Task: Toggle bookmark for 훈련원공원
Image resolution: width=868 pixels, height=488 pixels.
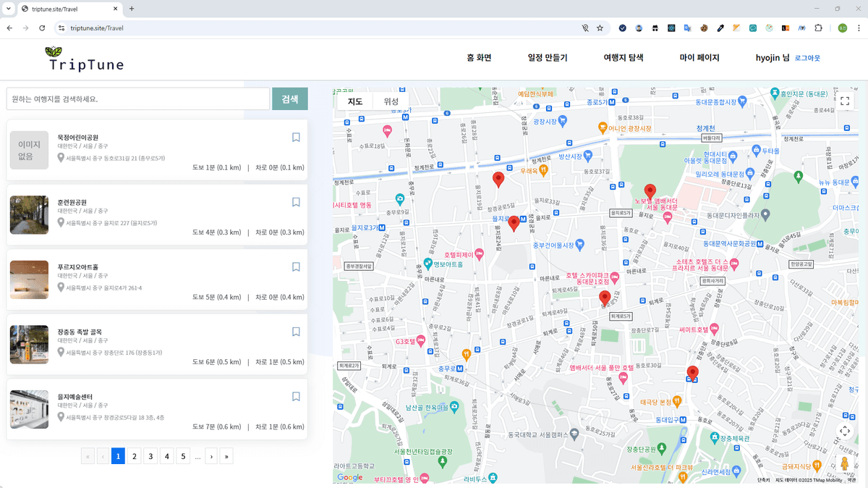Action: (296, 203)
